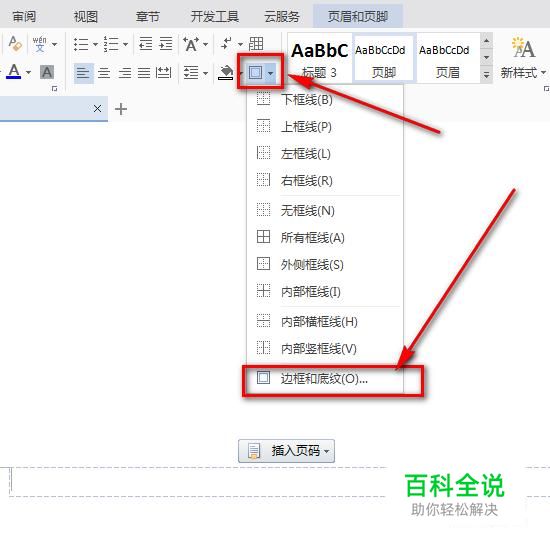
Task: Click the shading paint bucket icon
Action: click(226, 73)
